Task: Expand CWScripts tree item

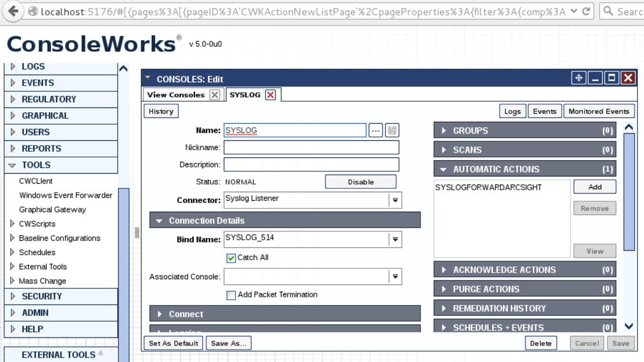Action: click(x=12, y=224)
